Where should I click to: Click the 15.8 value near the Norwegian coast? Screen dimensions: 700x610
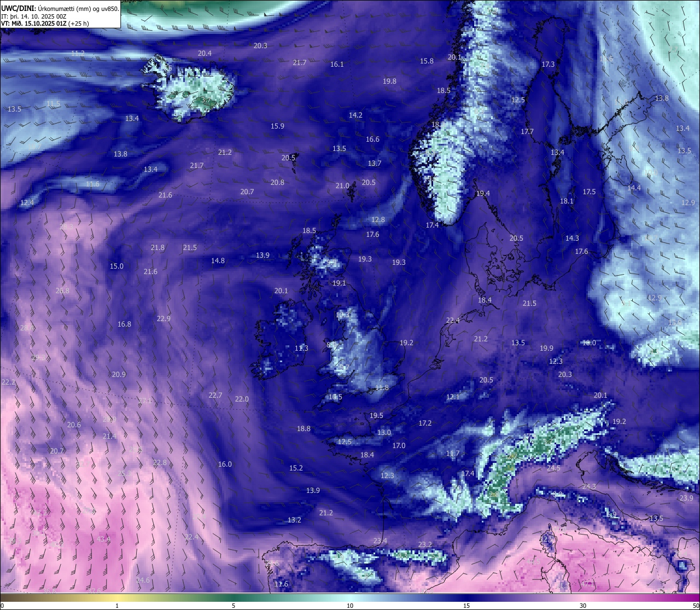pos(427,61)
